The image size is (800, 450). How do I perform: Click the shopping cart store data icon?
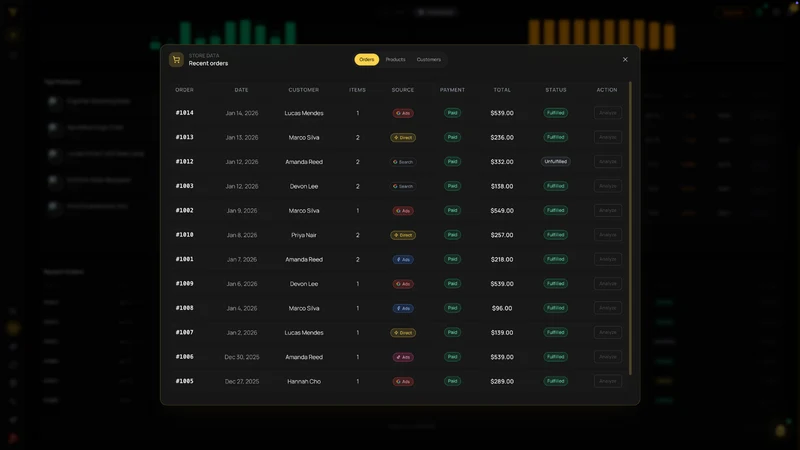176,60
